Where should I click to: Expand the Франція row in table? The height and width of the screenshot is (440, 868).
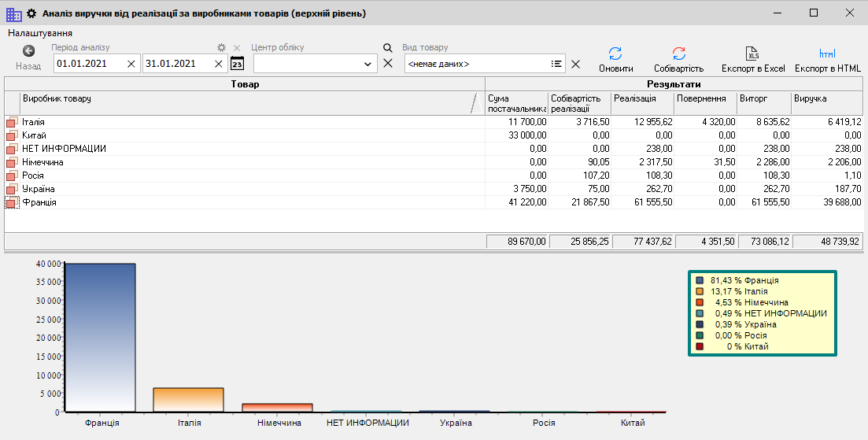coord(11,203)
